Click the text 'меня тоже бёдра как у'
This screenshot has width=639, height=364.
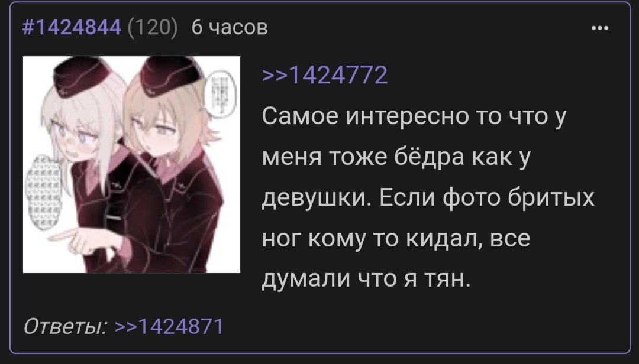click(x=396, y=157)
